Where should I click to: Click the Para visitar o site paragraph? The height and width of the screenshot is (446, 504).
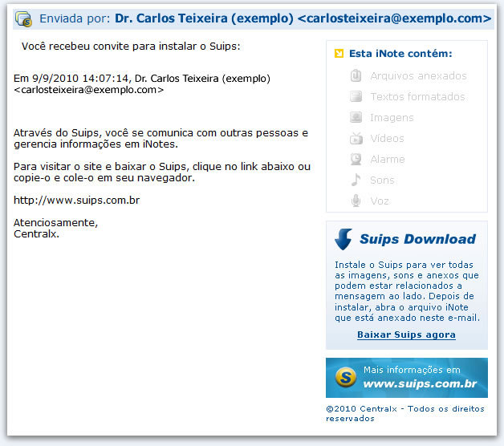click(162, 172)
